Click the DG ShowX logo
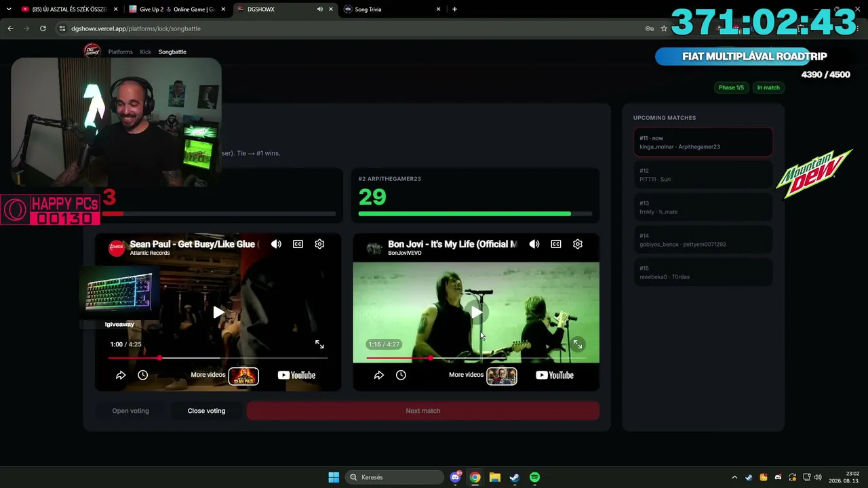The height and width of the screenshot is (488, 868). pyautogui.click(x=92, y=51)
